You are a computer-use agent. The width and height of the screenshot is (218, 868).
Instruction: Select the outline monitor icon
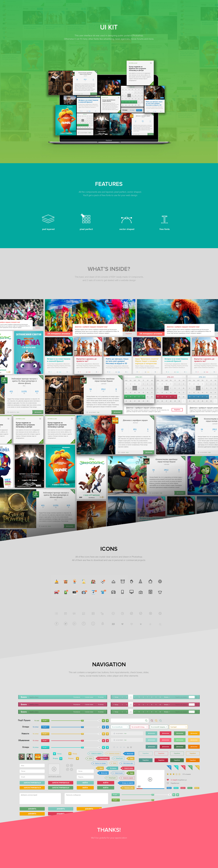point(132,592)
